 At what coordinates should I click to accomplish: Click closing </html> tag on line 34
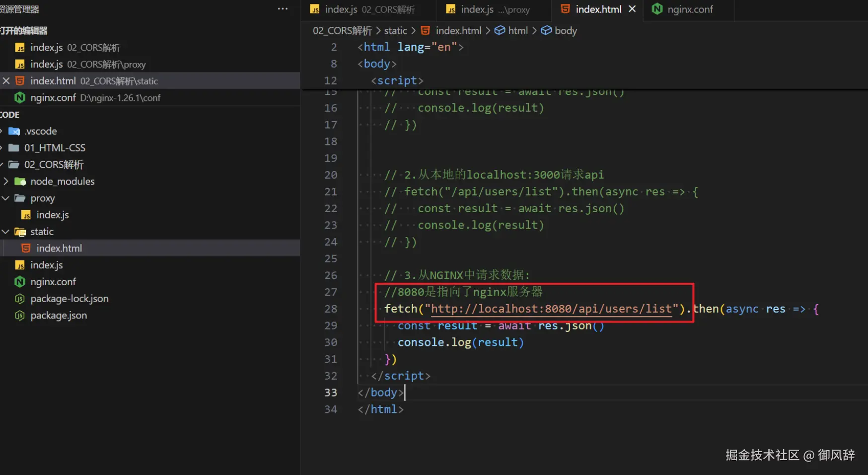[x=380, y=409]
